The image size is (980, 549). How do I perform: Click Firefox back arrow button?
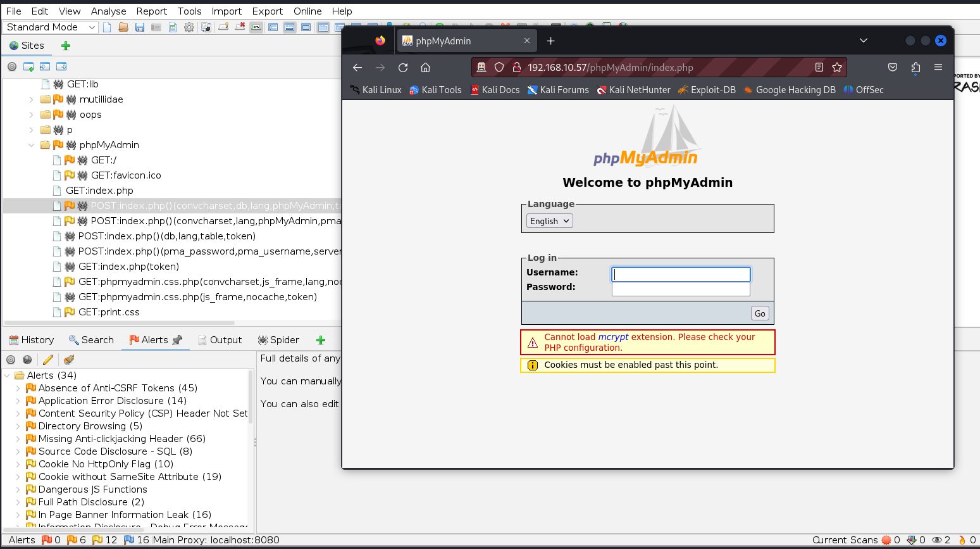click(357, 67)
